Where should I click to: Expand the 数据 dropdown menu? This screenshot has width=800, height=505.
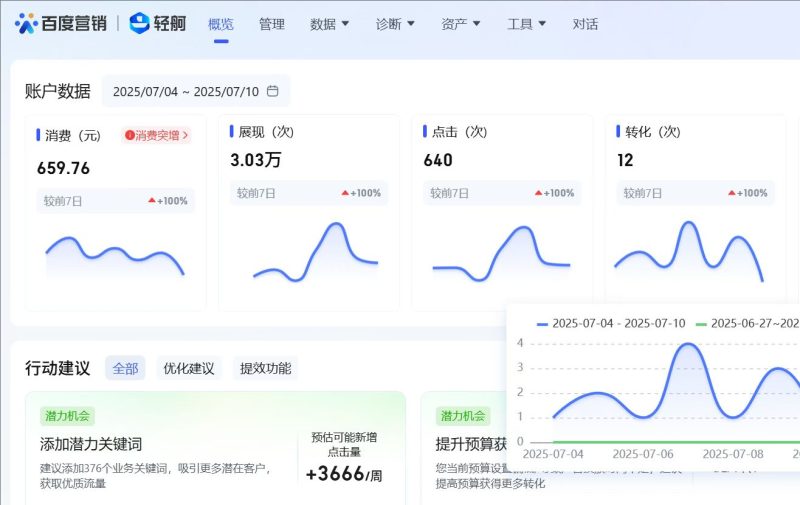[329, 24]
